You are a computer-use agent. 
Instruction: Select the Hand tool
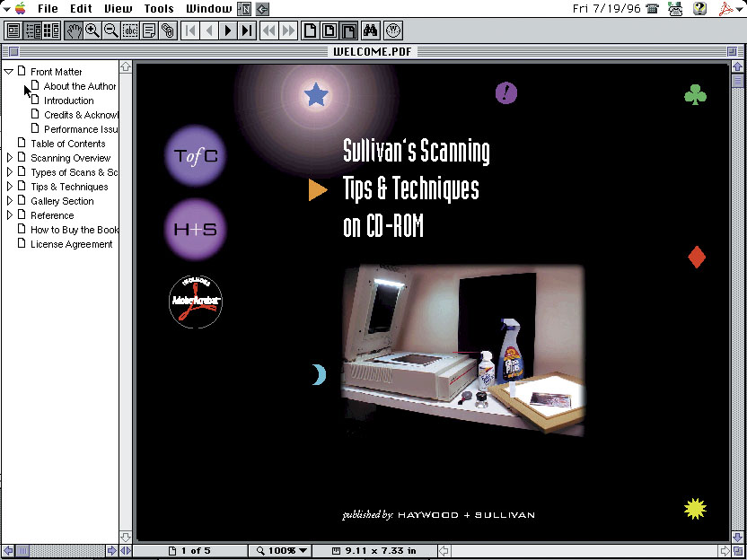pyautogui.click(x=74, y=31)
